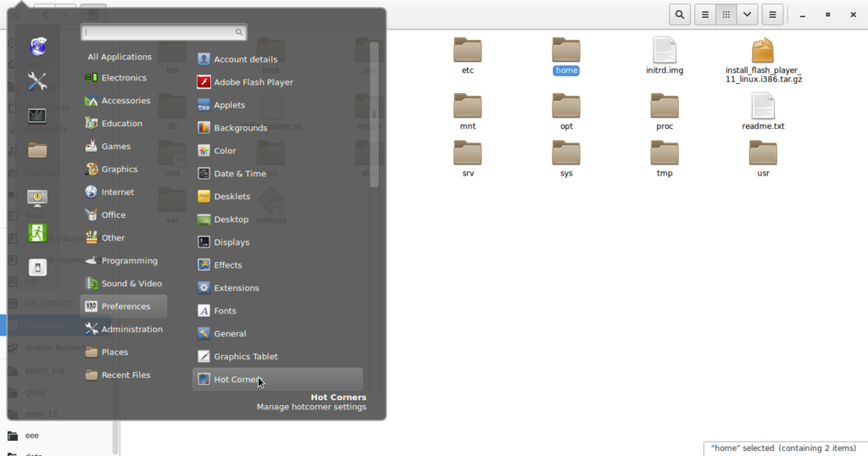This screenshot has height=456, width=868.
Task: Click the menu applications list scrollbar
Action: [374, 114]
